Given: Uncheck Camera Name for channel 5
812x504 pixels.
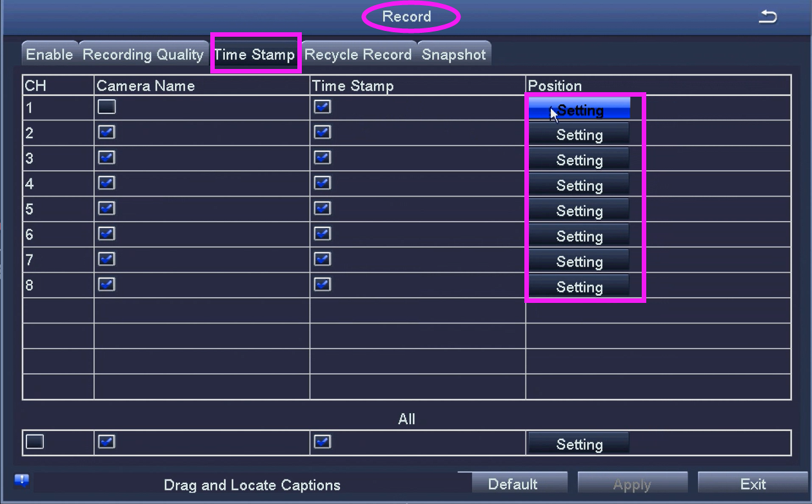Looking at the screenshot, I should pos(106,208).
